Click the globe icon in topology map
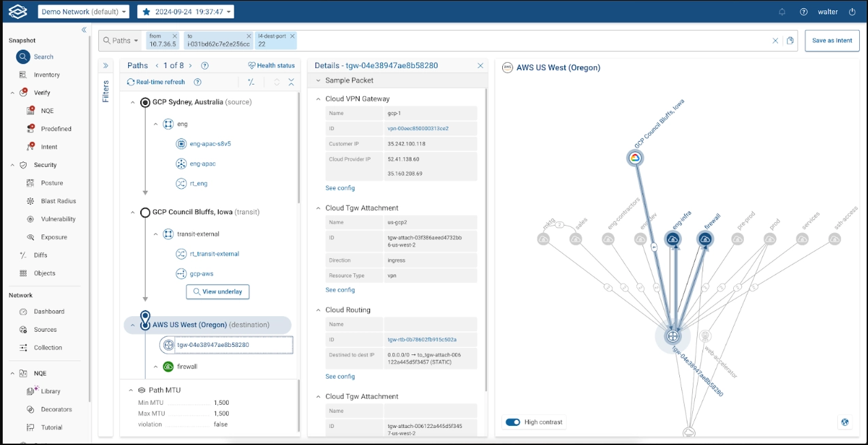 tap(845, 422)
